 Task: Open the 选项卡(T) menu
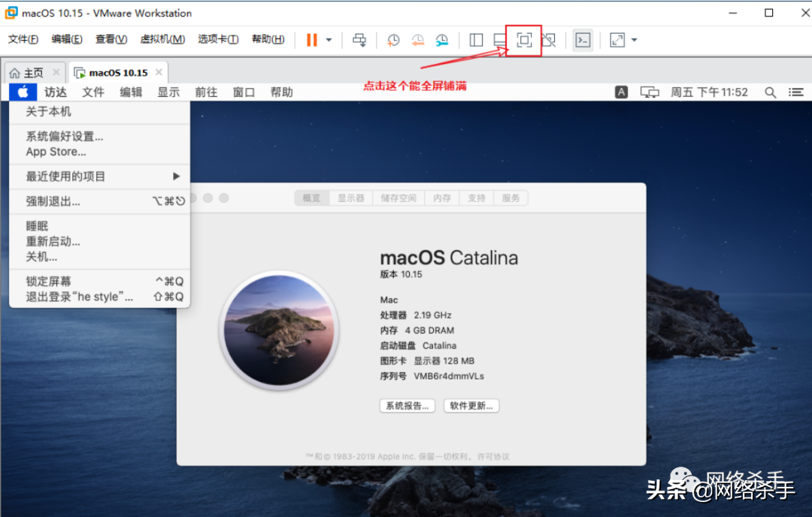[218, 39]
